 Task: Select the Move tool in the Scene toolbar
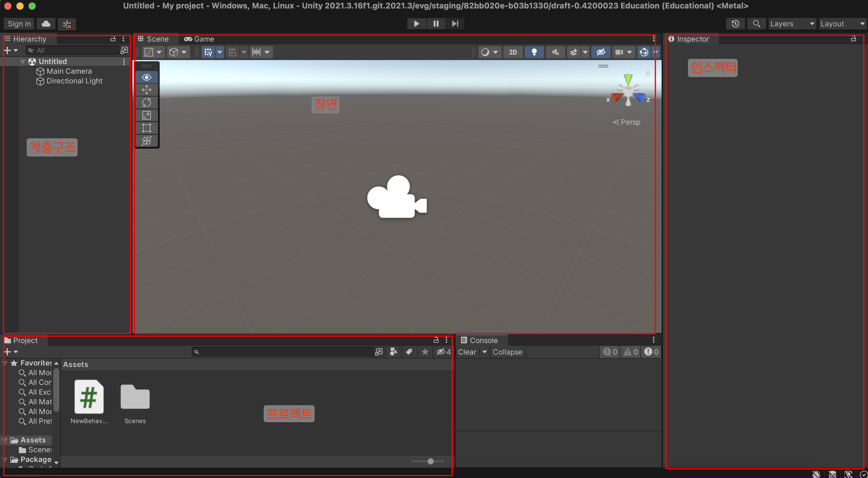(147, 90)
